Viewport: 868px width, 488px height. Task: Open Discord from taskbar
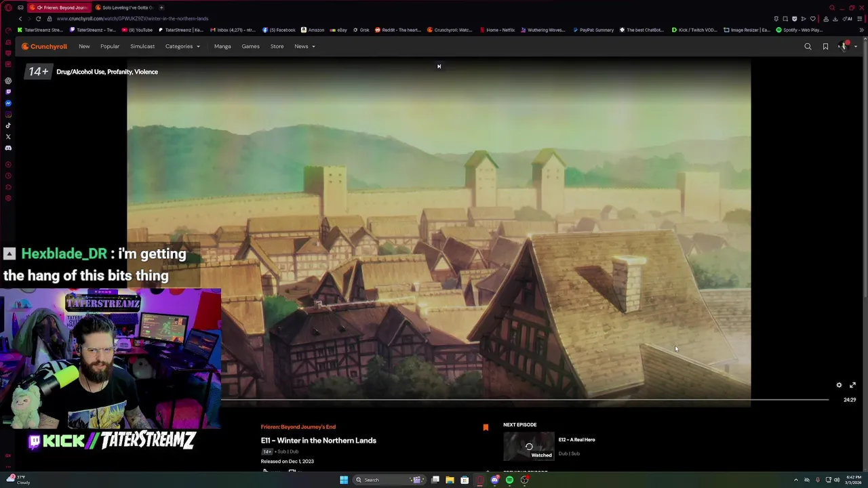click(494, 480)
